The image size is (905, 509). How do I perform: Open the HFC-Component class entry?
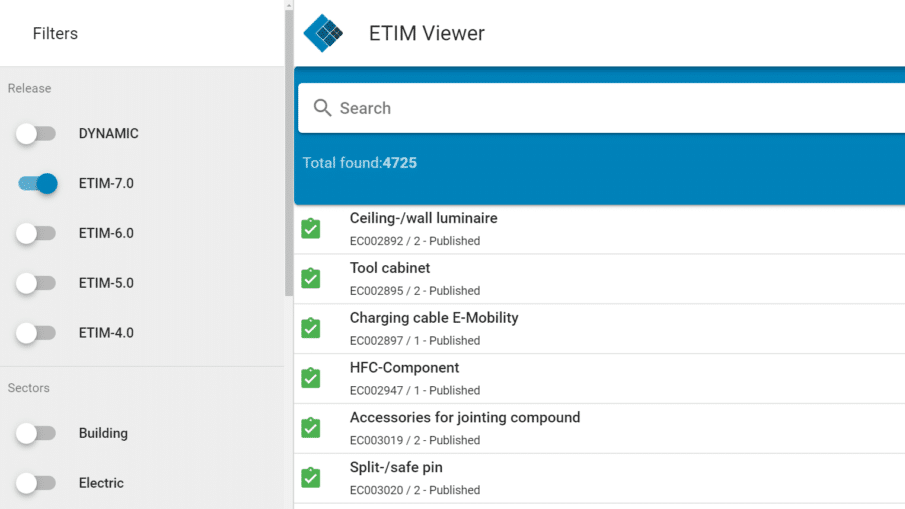click(x=599, y=379)
